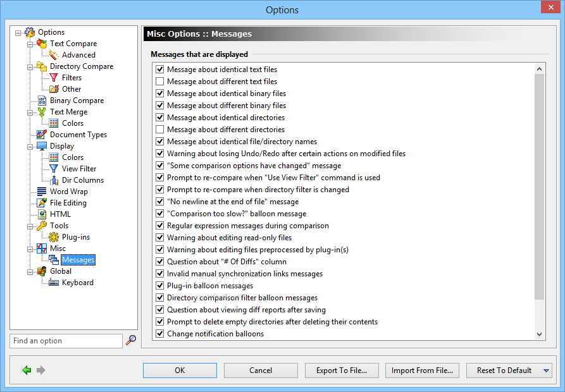The height and width of the screenshot is (392, 565).
Task: Click the Word Wrap lines icon
Action: [x=42, y=192]
